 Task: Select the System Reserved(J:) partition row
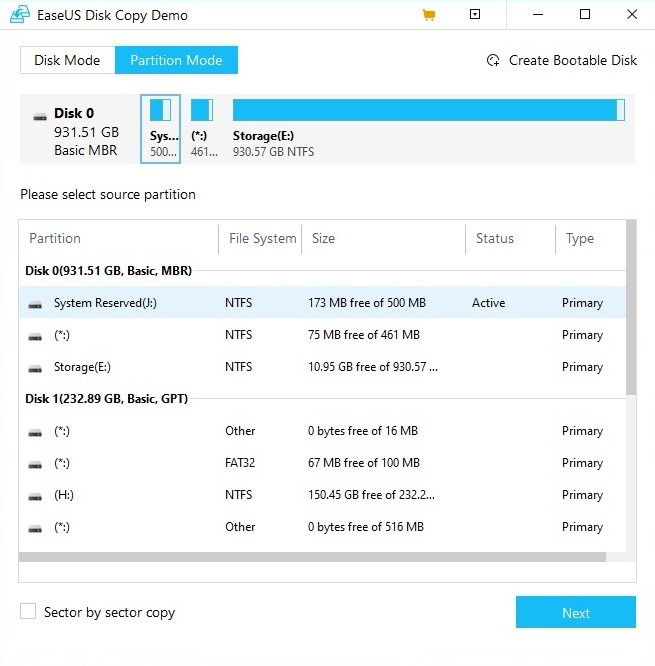pos(322,302)
